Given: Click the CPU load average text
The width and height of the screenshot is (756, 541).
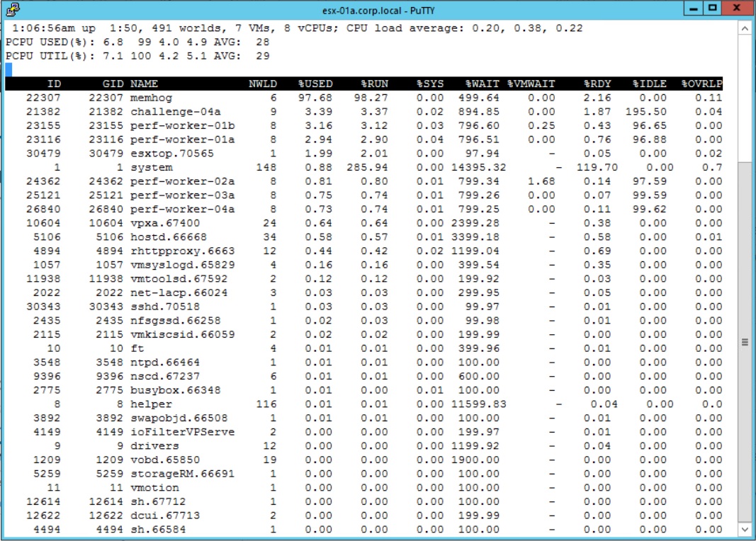Looking at the screenshot, I should pos(464,28).
